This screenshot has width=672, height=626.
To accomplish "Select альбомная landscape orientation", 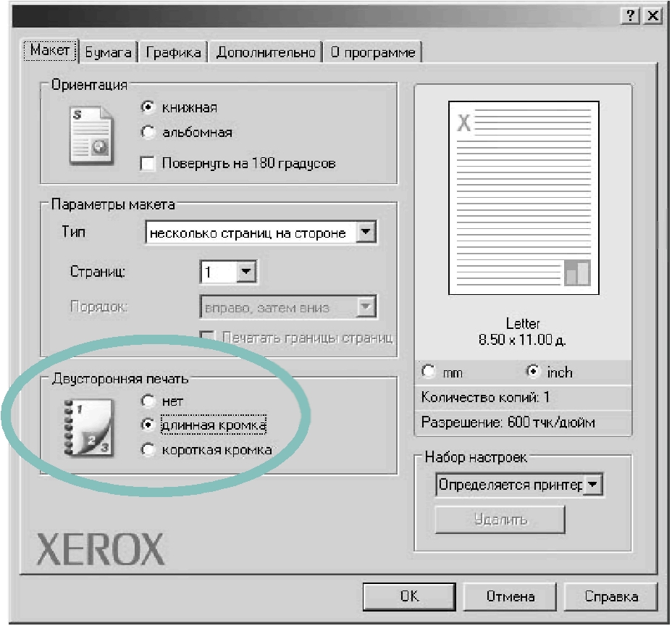I will point(148,133).
